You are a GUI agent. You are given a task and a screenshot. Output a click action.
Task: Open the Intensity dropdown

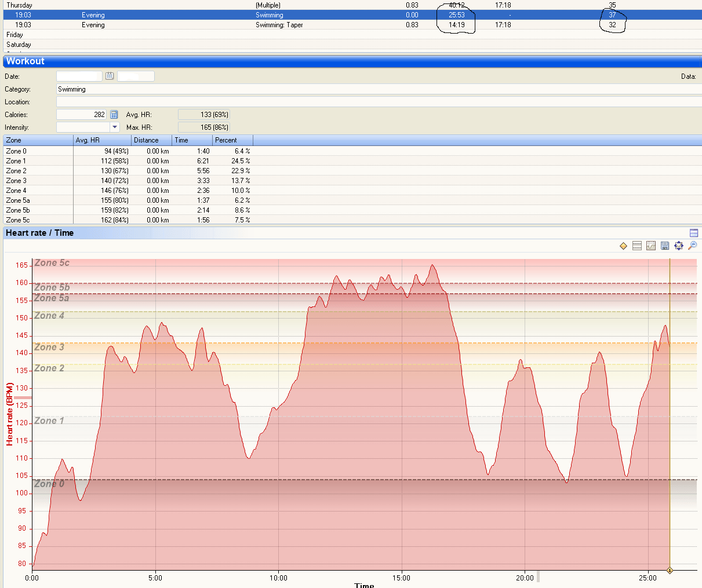click(115, 127)
